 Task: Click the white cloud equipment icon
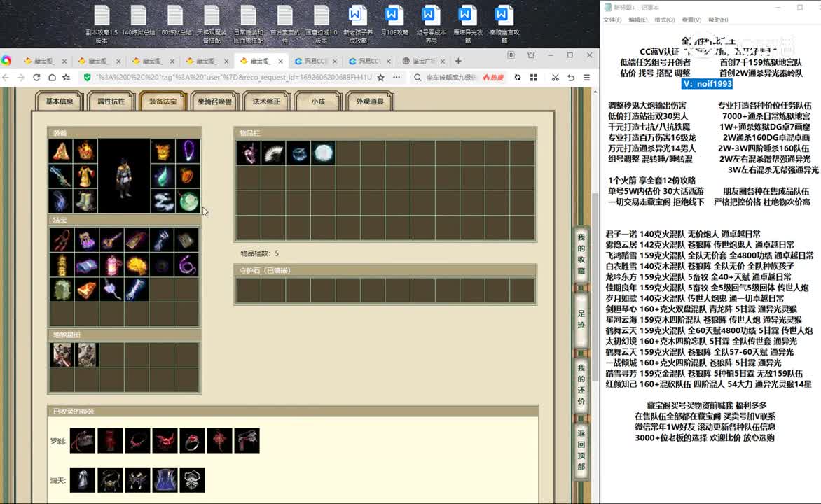click(163, 201)
